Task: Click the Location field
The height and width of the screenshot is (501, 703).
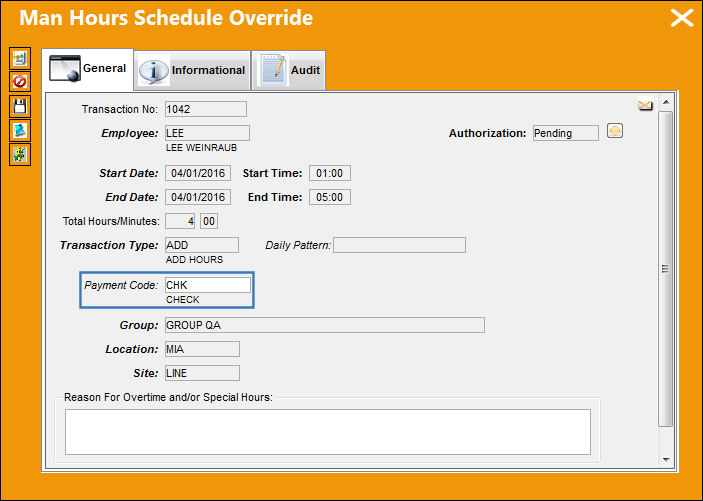Action: click(x=202, y=349)
